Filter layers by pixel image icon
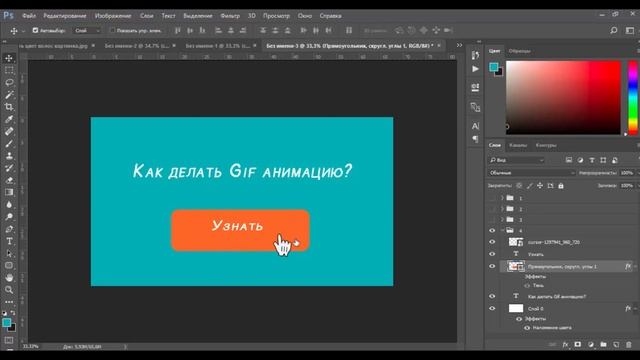 pos(569,160)
